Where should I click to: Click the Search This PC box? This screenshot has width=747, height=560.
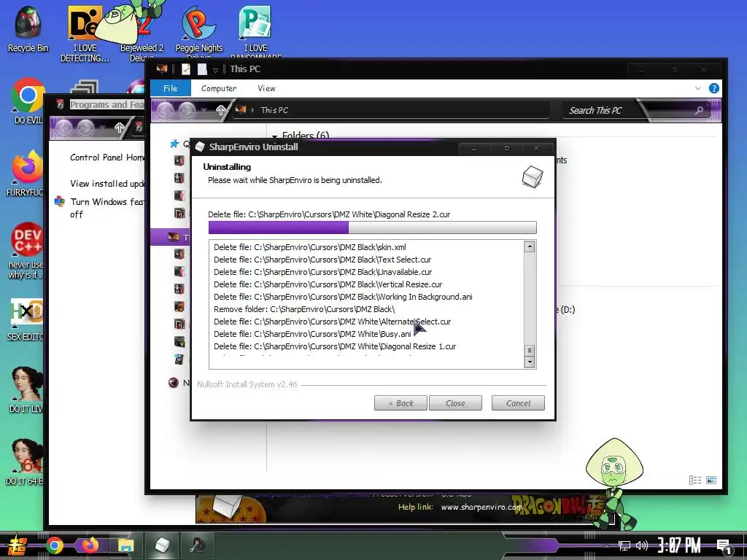coord(636,111)
